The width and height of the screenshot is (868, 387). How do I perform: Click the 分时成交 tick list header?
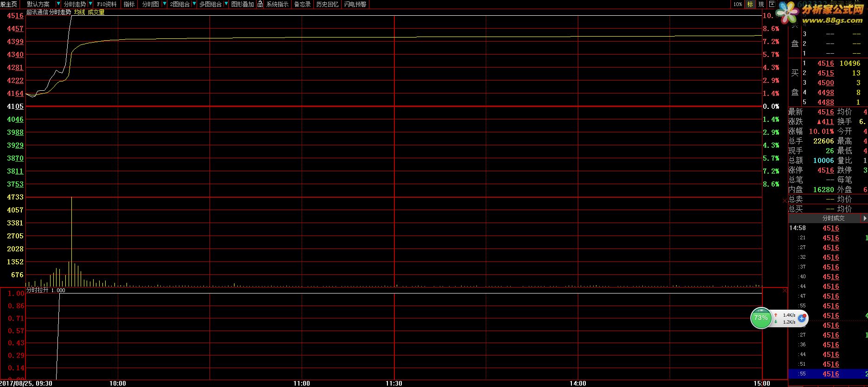pos(833,218)
